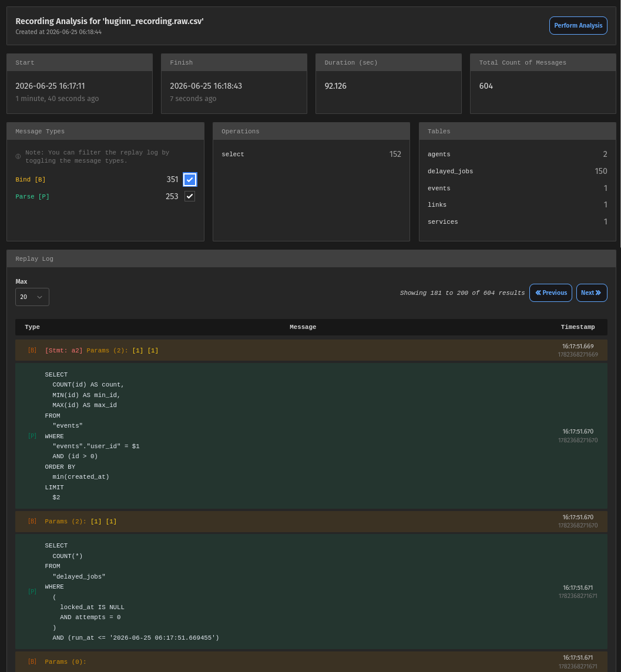Click the Parse [P] label
621x672 pixels.
(32, 196)
